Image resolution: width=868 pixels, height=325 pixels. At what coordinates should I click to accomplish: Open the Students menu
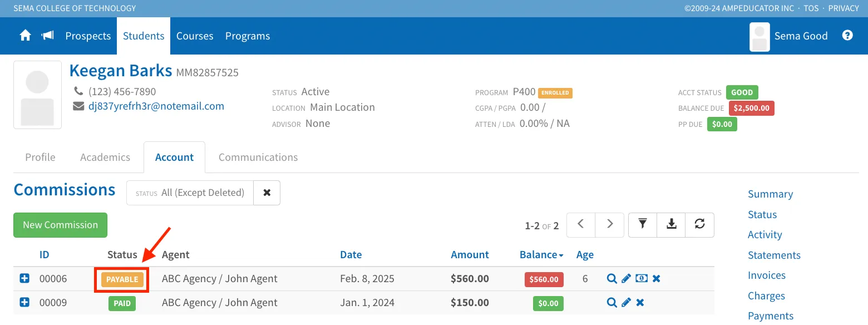(x=144, y=36)
